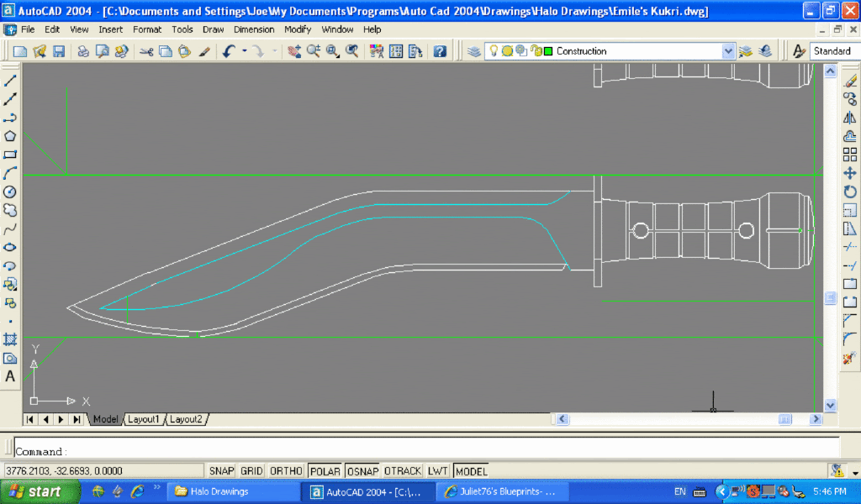
Task: Click the first layout tab navigation arrow
Action: click(29, 419)
